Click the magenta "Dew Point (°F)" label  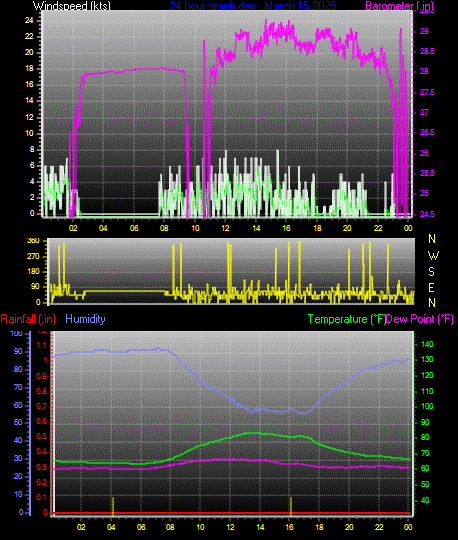coord(419,319)
